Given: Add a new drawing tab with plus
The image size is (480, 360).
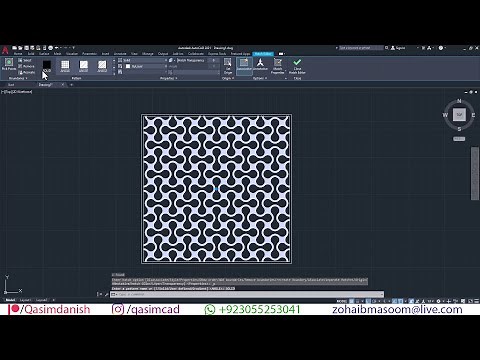Looking at the screenshot, I should pyautogui.click(x=71, y=85).
